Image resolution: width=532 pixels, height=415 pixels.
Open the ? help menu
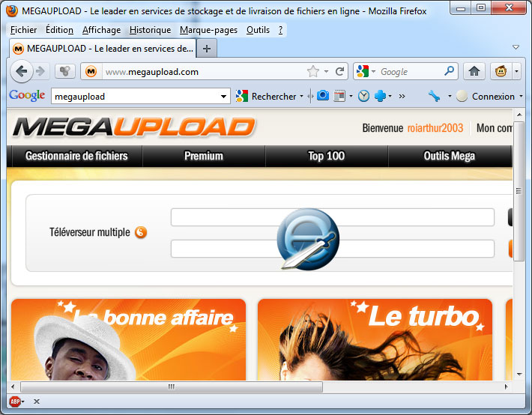tap(280, 30)
